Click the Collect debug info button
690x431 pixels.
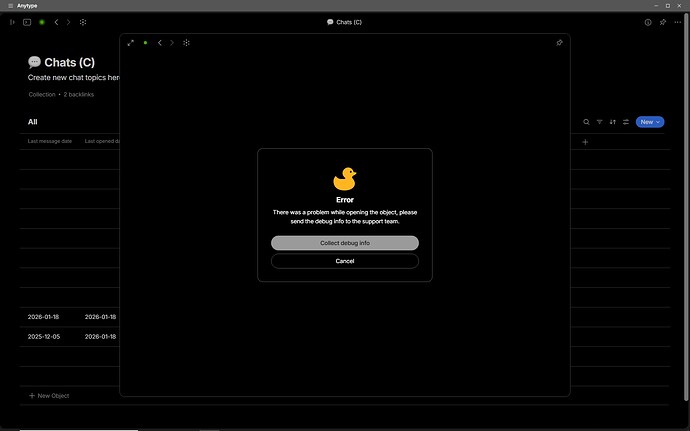click(345, 243)
